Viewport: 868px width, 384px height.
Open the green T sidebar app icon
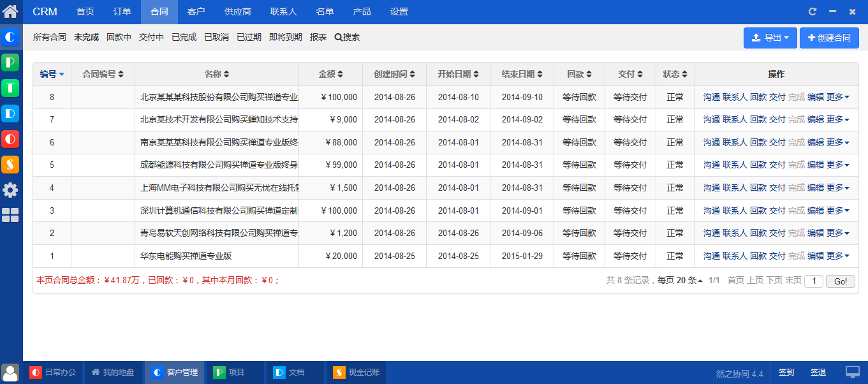point(10,88)
